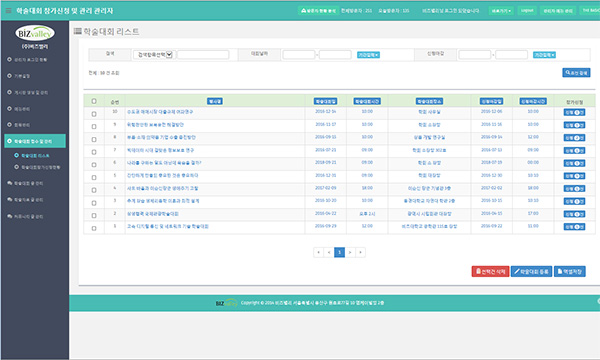Click period input button beside application deadline
The height and width of the screenshot is (360, 600).
pyautogui.click(x=544, y=55)
